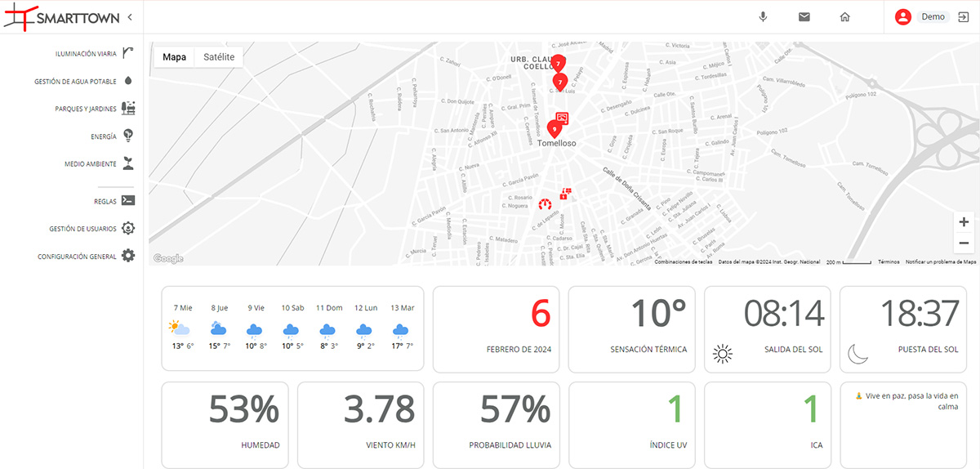Select the 10 Sab forecast rain icon
This screenshot has width=980, height=469.
coord(291,329)
